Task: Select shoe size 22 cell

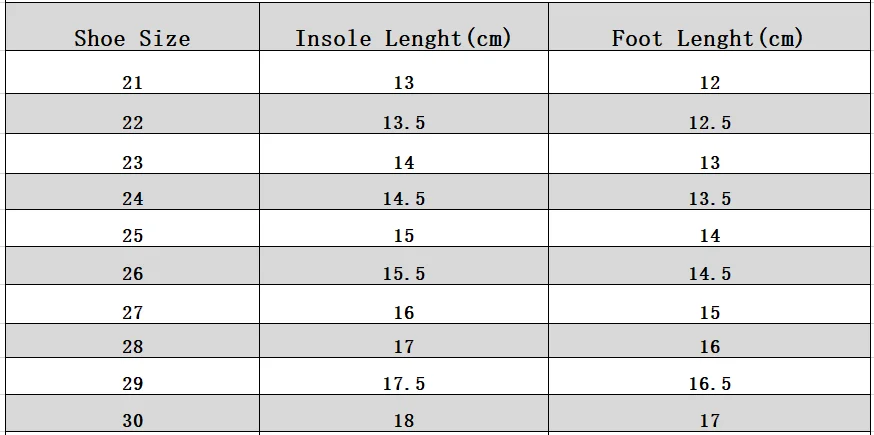Action: (132, 123)
